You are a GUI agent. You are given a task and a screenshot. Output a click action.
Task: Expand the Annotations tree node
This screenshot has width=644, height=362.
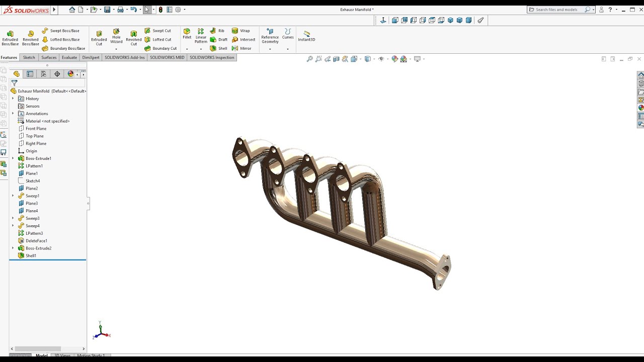pos(13,114)
